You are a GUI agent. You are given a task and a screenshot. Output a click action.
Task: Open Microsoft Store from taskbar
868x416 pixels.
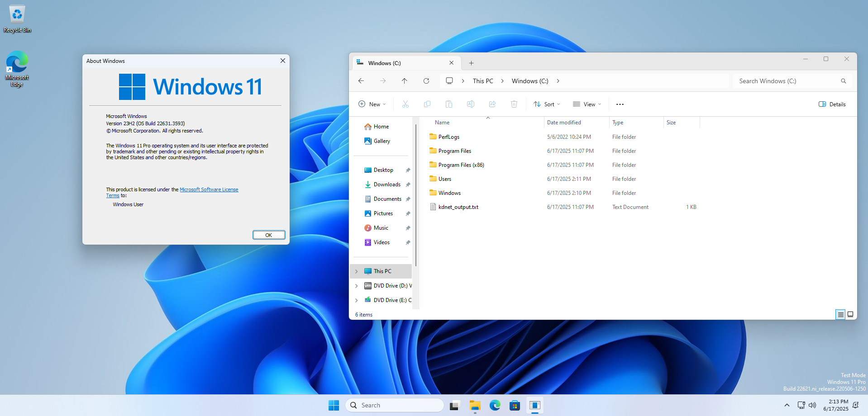click(x=515, y=405)
